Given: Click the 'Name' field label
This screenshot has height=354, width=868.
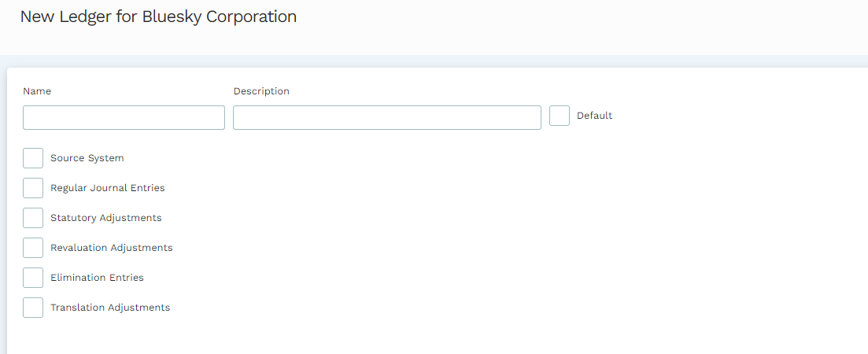Looking at the screenshot, I should pos(37,91).
